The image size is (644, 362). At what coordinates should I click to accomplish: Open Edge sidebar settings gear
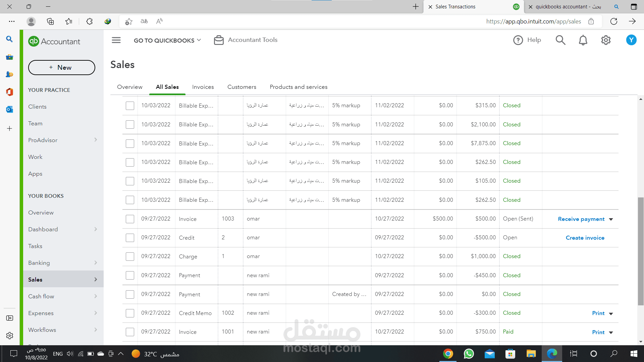(x=9, y=336)
